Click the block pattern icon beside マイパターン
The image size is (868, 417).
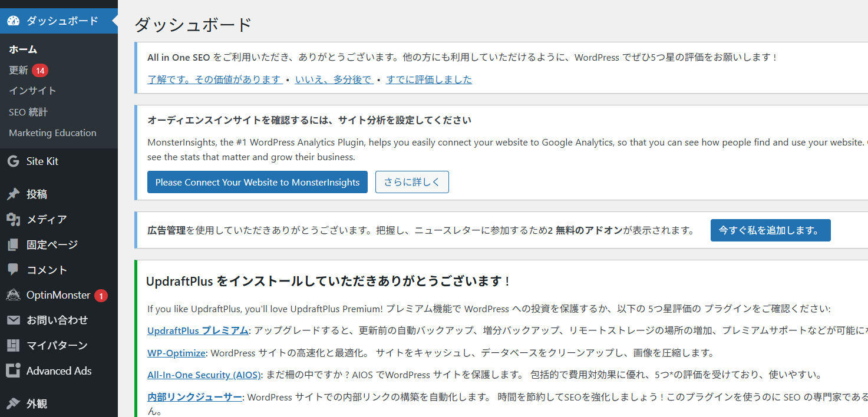[13, 346]
